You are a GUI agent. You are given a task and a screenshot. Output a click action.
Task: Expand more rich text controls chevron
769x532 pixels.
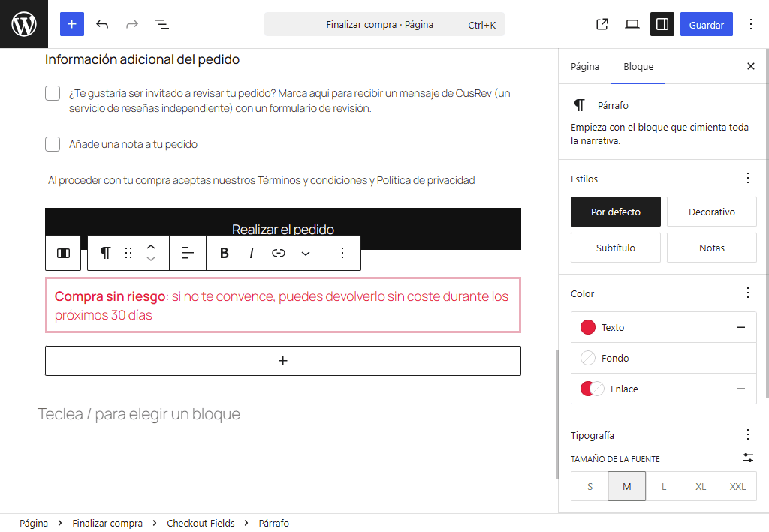[305, 253]
